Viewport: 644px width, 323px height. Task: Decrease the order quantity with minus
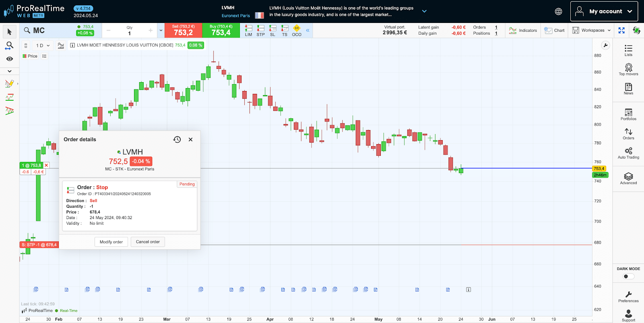[x=108, y=31]
